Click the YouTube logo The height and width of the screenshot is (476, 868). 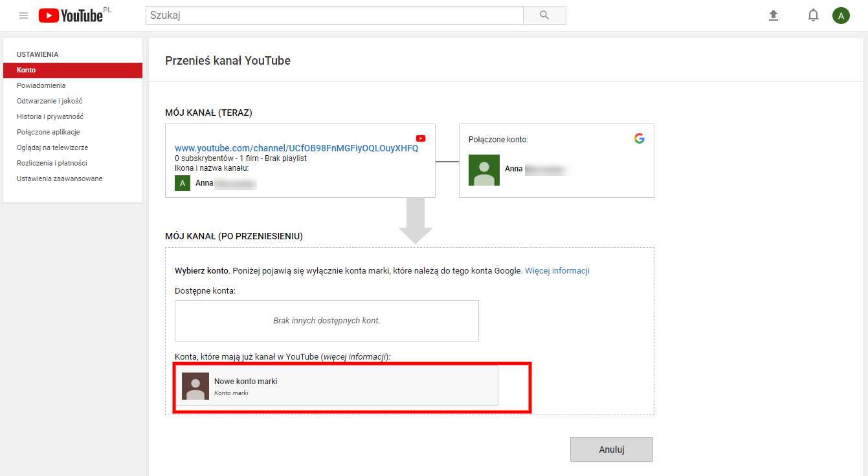(71, 16)
